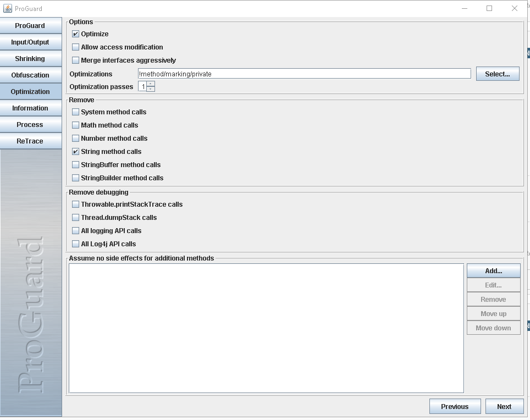Check All logging API calls

[75, 230]
